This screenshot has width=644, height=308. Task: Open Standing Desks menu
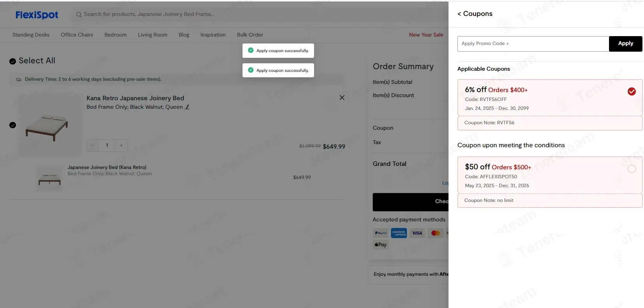pyautogui.click(x=31, y=35)
